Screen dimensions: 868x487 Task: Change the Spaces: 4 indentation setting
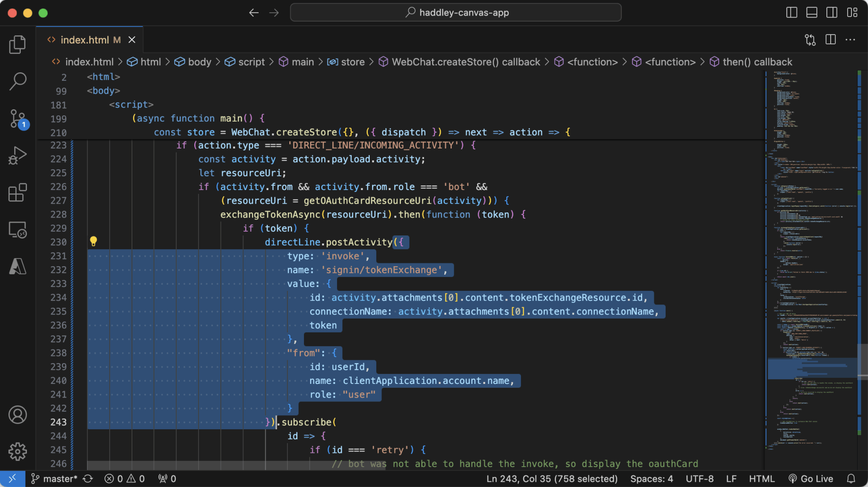[651, 479]
